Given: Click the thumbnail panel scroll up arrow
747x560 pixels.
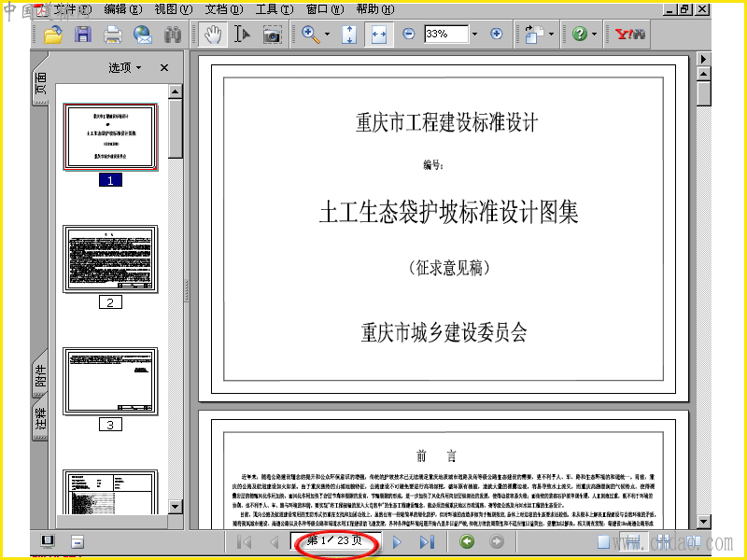Looking at the screenshot, I should pyautogui.click(x=176, y=91).
